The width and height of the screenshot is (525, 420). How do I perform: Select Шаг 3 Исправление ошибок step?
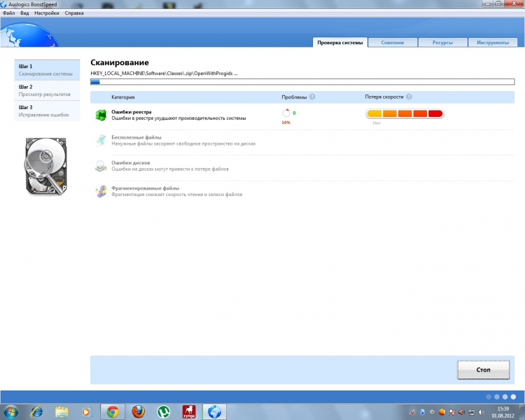pos(45,111)
